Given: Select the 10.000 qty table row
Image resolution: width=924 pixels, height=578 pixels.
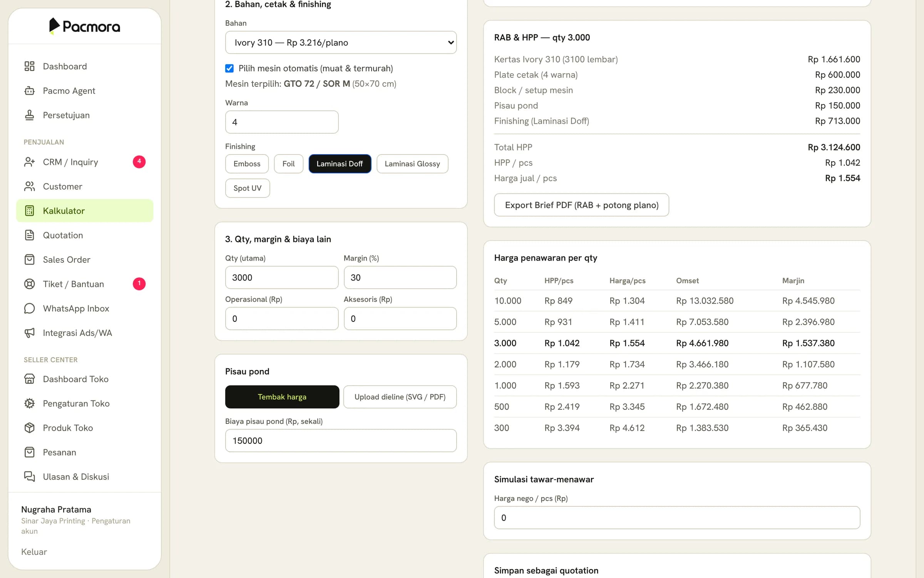Looking at the screenshot, I should pos(677,301).
